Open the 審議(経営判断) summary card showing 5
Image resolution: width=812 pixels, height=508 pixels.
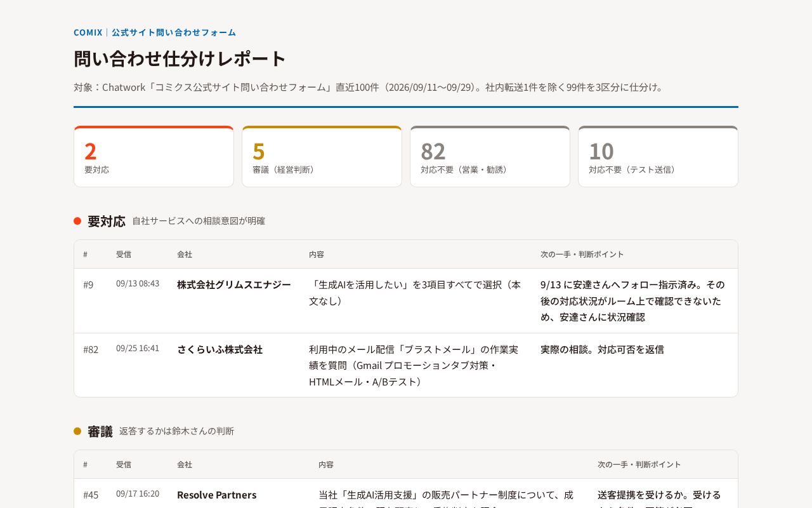322,156
